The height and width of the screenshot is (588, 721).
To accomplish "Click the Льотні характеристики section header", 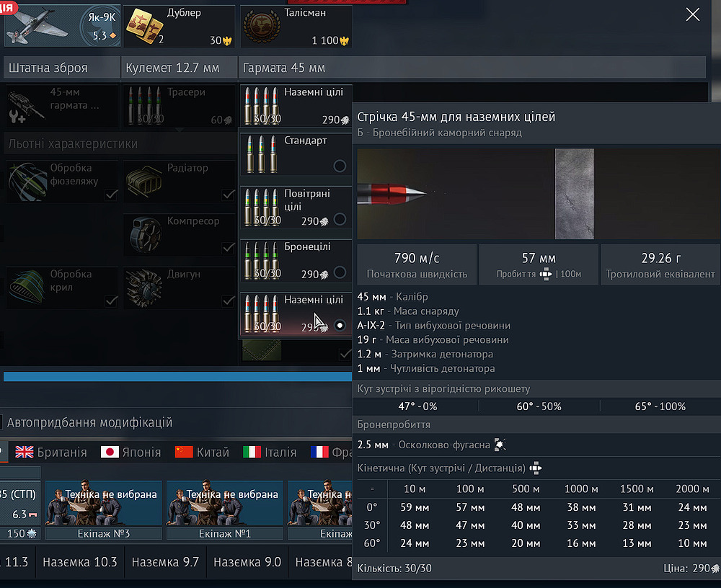I will pos(120,144).
